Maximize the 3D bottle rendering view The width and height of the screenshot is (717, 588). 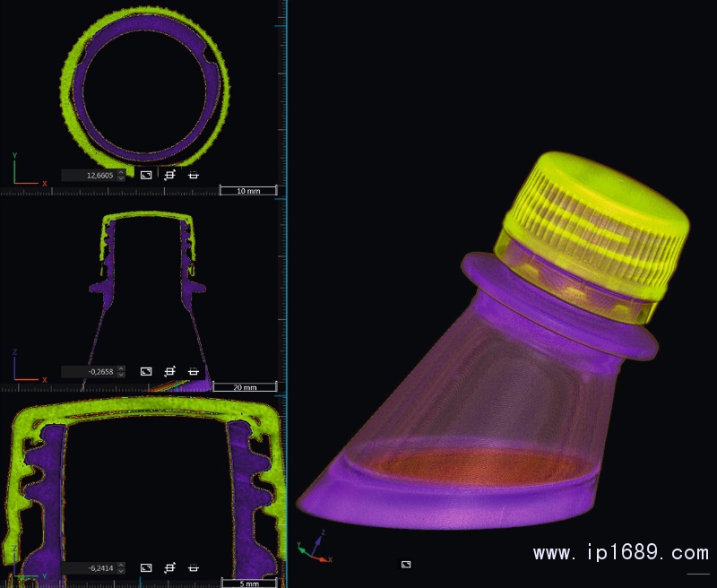click(406, 565)
